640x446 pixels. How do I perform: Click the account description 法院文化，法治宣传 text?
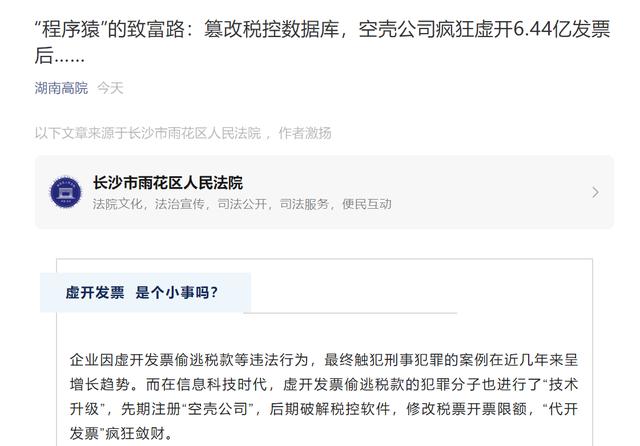tap(148, 204)
